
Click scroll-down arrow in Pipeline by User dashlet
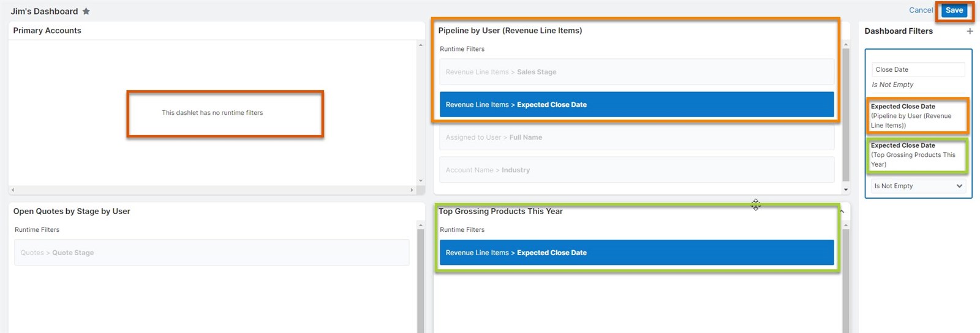point(846,189)
